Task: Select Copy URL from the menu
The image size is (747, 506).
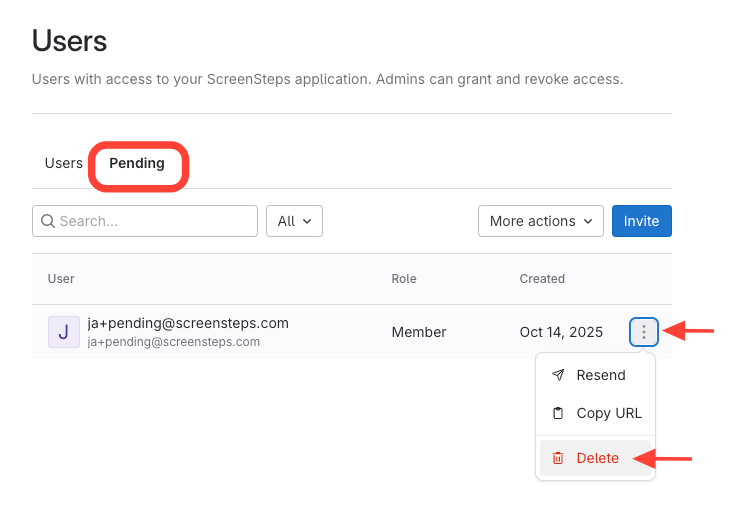Action: pyautogui.click(x=608, y=413)
